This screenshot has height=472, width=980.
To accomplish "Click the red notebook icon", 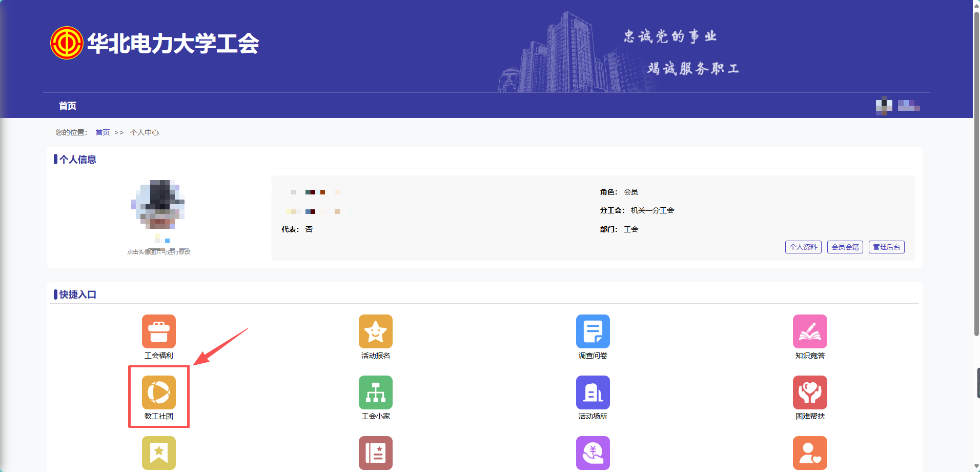I will [376, 453].
